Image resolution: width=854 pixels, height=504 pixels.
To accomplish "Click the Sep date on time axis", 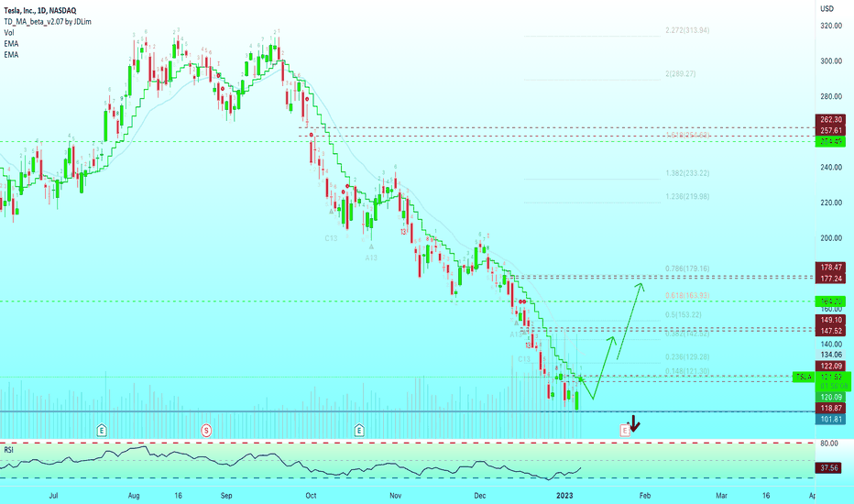I will pos(226,496).
